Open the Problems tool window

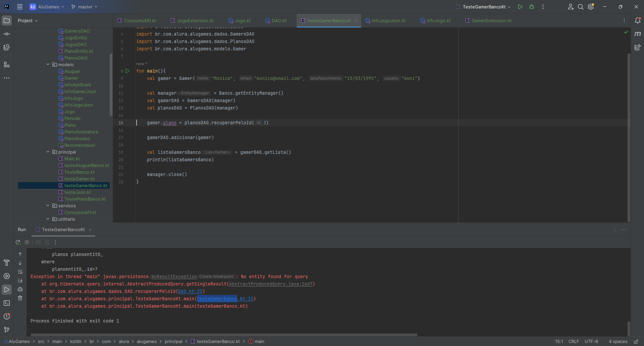[x=7, y=316]
